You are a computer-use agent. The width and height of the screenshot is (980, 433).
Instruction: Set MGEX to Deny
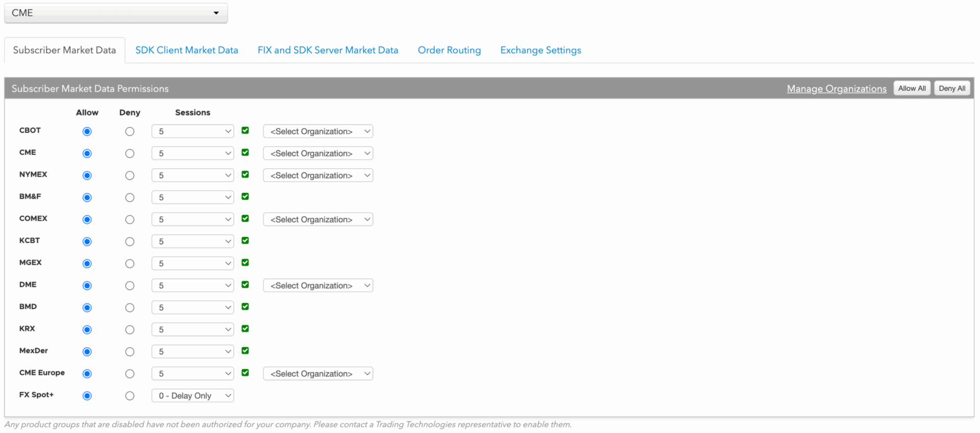(130, 264)
